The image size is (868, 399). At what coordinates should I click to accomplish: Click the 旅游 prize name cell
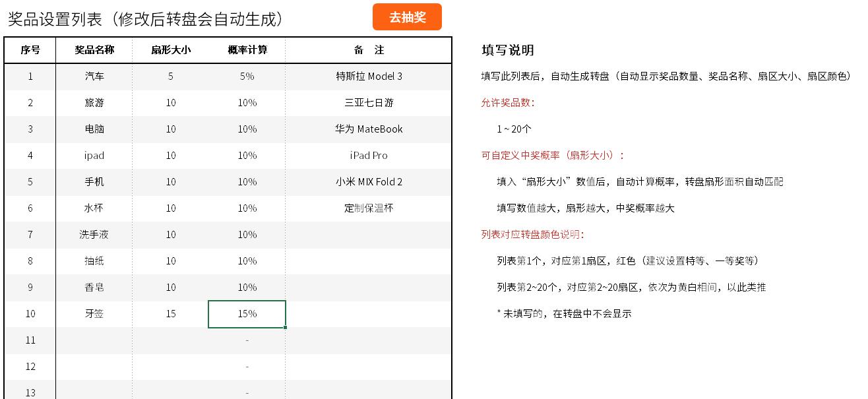(94, 103)
